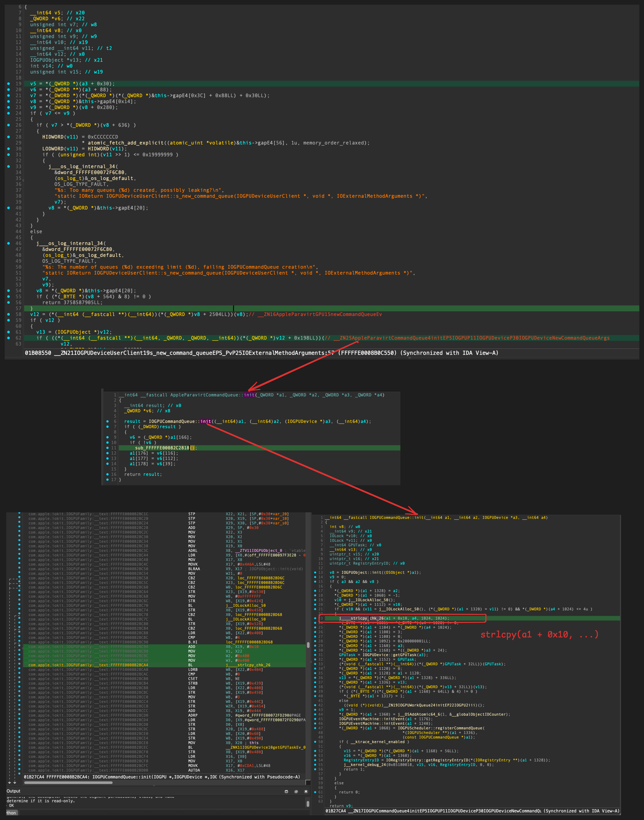Toggle breakpoint dot at sub_FFFFFE00082C2818 line 11
This screenshot has width=644, height=820.
click(107, 448)
